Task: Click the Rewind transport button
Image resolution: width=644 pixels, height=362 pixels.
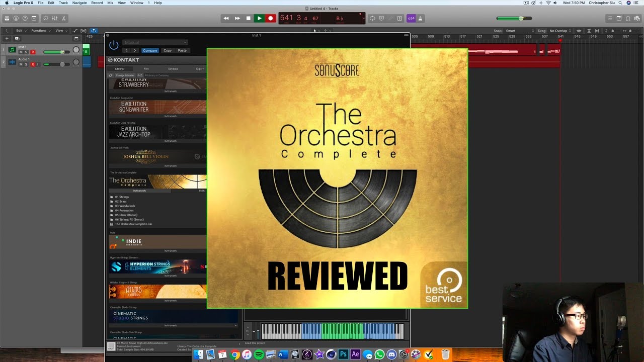Action: pyautogui.click(x=226, y=18)
